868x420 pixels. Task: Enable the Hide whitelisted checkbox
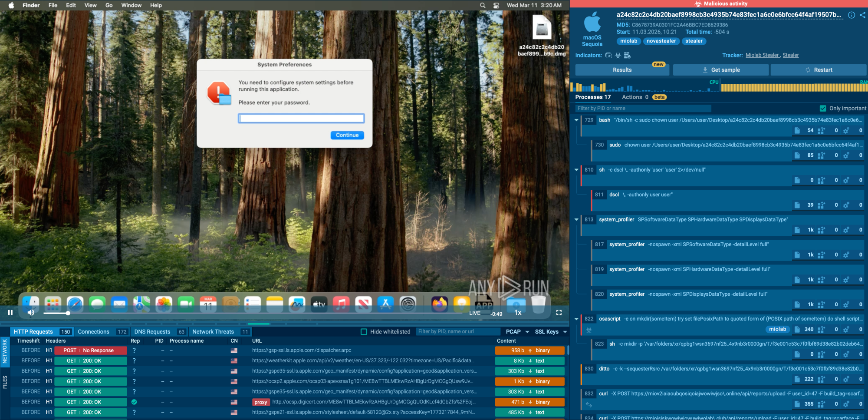tap(364, 332)
